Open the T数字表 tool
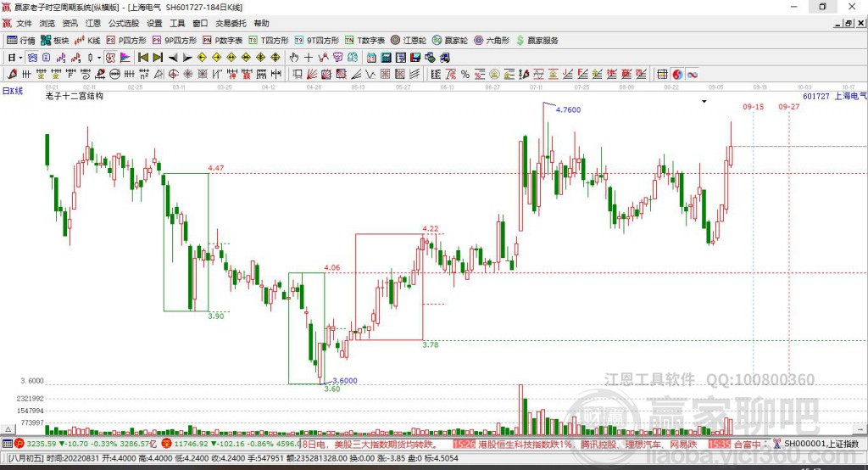Screen dimensions: 868x470 coord(364,41)
